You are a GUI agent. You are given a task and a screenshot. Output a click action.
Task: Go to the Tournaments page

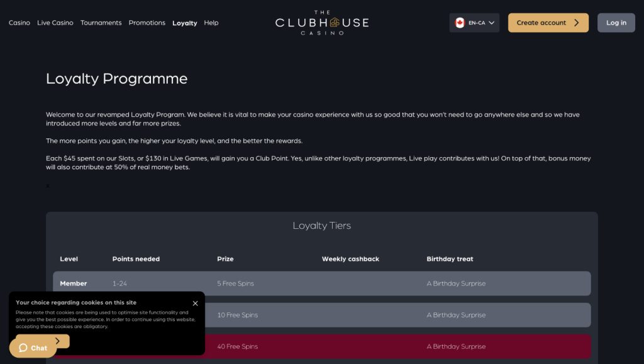[x=101, y=23]
